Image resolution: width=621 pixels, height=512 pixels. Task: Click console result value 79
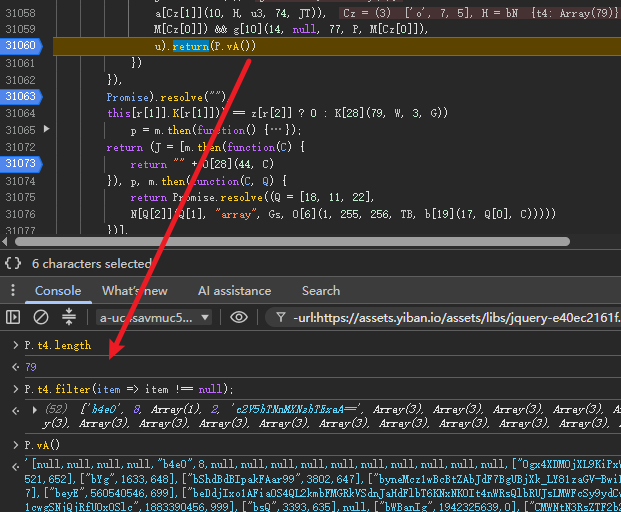click(x=31, y=367)
